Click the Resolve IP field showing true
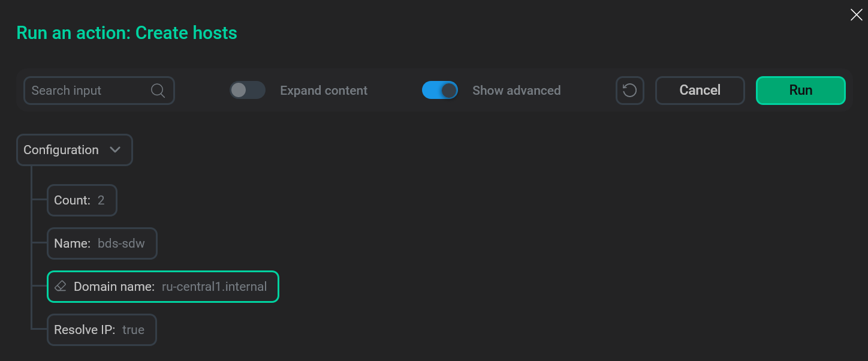Screen dimensions: 868x361 pyautogui.click(x=101, y=329)
